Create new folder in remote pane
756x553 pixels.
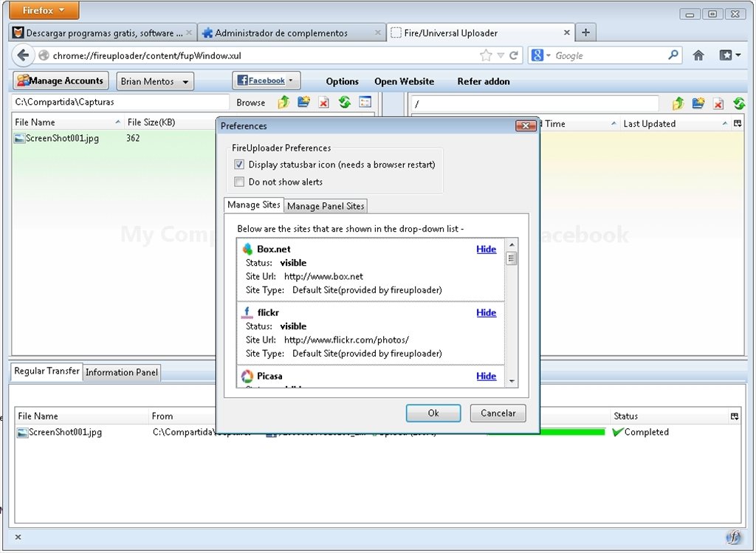[x=698, y=103]
